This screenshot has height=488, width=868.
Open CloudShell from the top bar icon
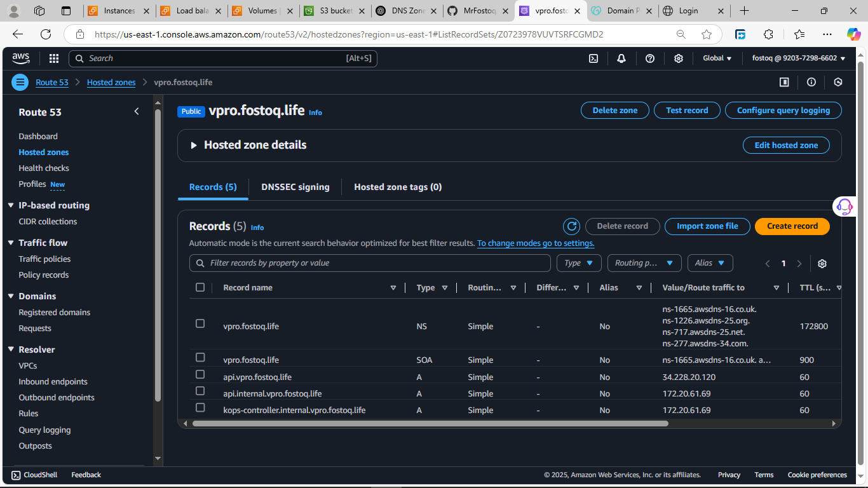click(593, 58)
